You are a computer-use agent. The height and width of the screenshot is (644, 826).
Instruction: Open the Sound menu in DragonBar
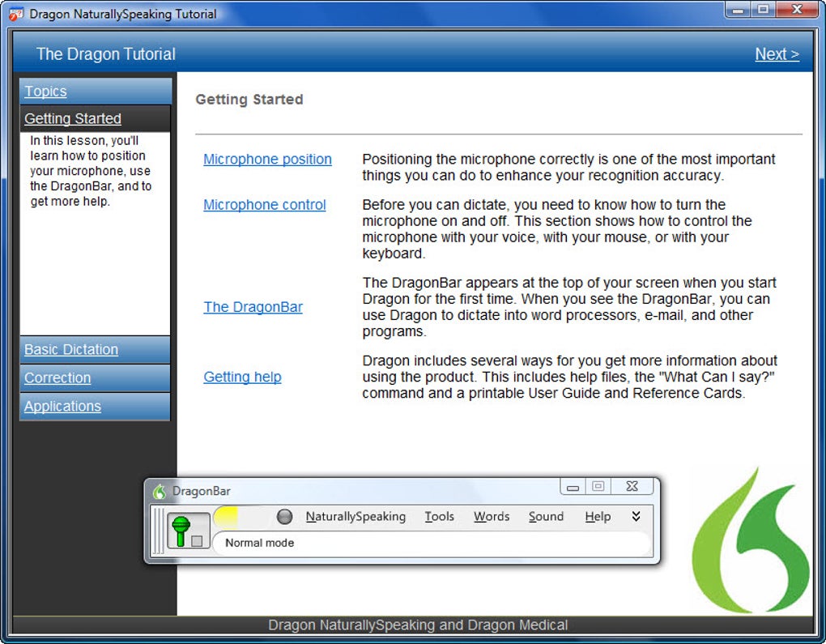pyautogui.click(x=546, y=517)
